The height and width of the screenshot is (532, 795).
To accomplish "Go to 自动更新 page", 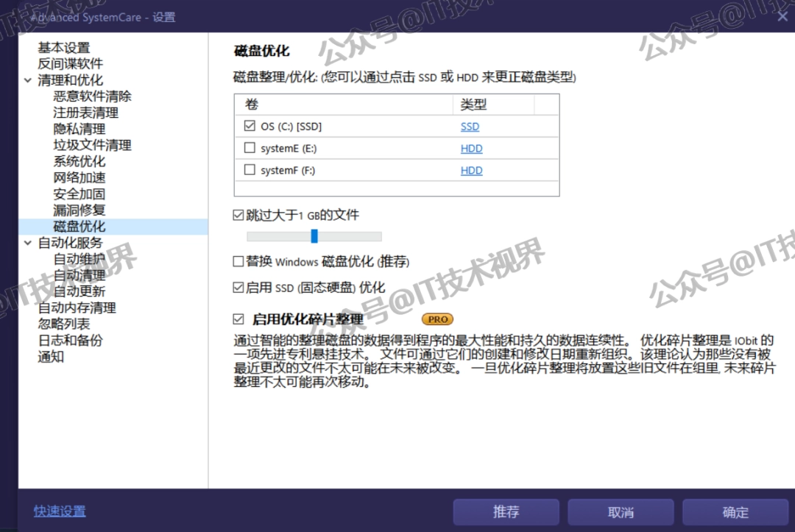I will [79, 291].
